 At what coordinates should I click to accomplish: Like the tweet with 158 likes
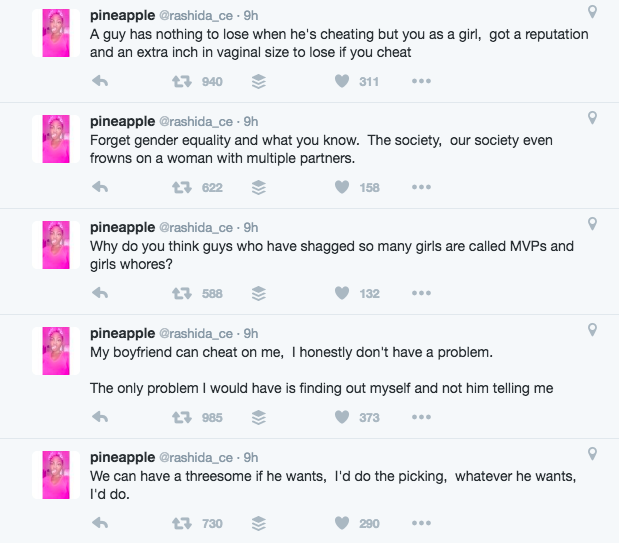(x=342, y=187)
